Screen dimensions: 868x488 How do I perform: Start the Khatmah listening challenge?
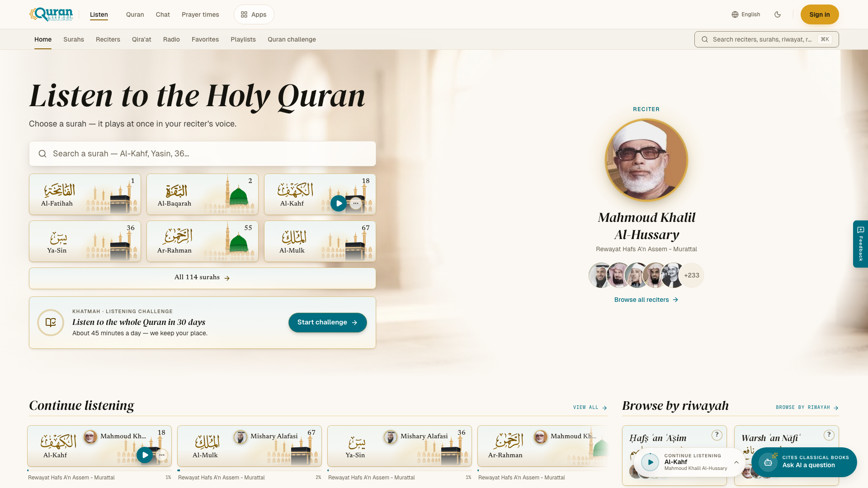point(328,323)
